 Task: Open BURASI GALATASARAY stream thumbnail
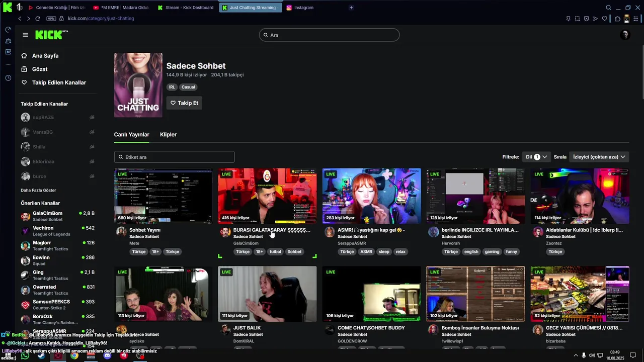click(x=267, y=196)
